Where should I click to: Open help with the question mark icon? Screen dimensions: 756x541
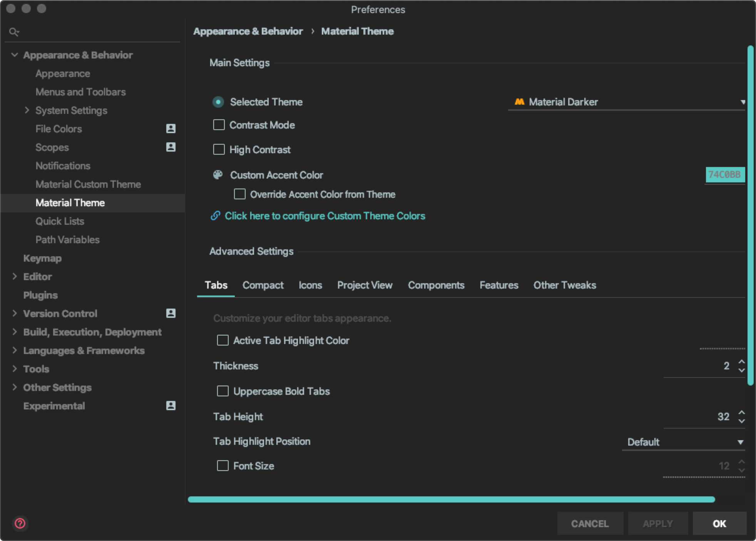tap(20, 523)
